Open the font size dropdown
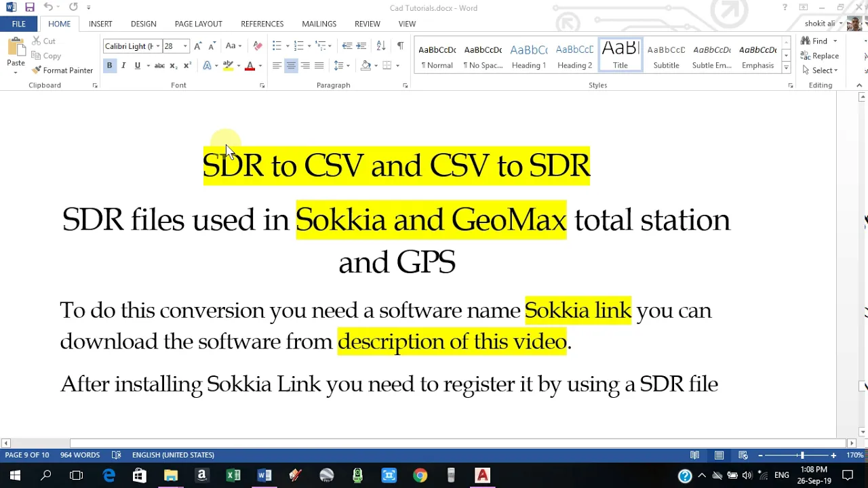Image resolution: width=868 pixels, height=488 pixels. pyautogui.click(x=185, y=46)
